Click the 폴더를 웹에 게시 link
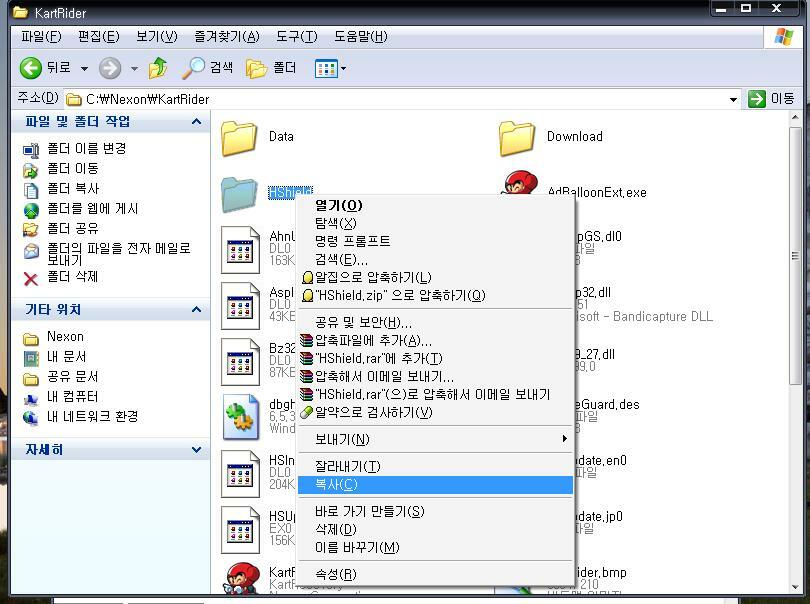 (x=93, y=209)
